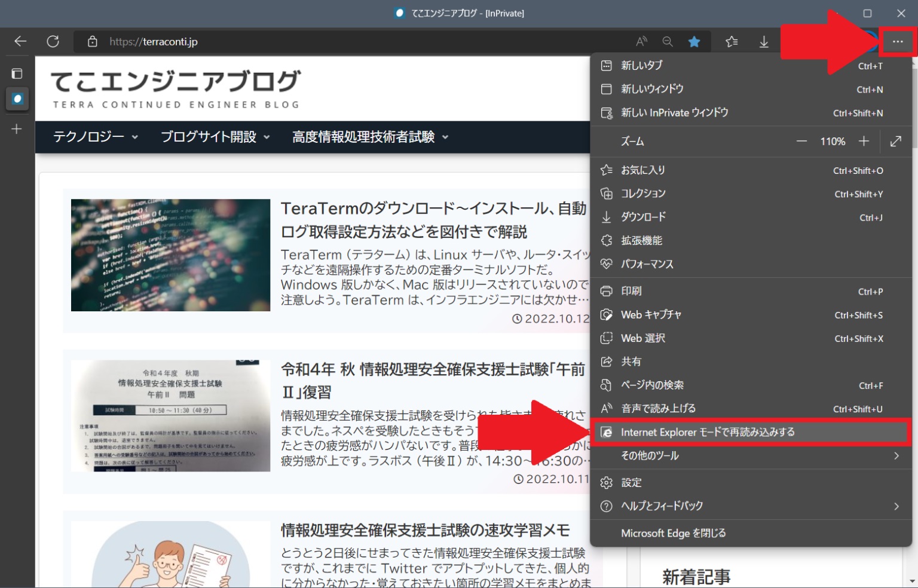
Task: Add this page to favorites with the star icon
Action: click(x=694, y=41)
